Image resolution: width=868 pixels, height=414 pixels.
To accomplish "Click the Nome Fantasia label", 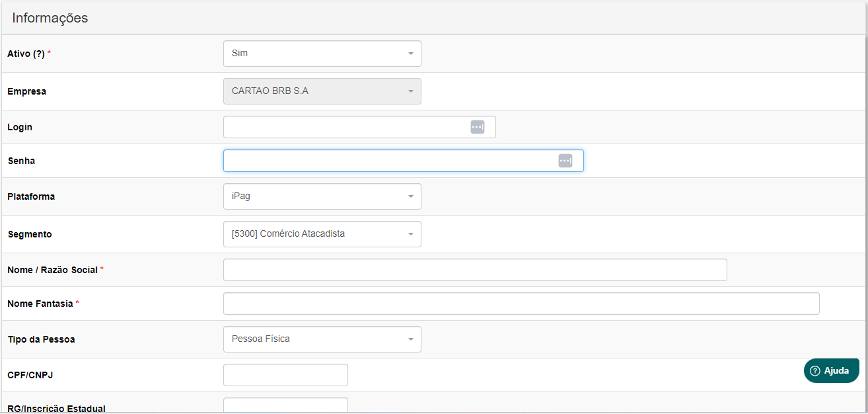I will (40, 304).
